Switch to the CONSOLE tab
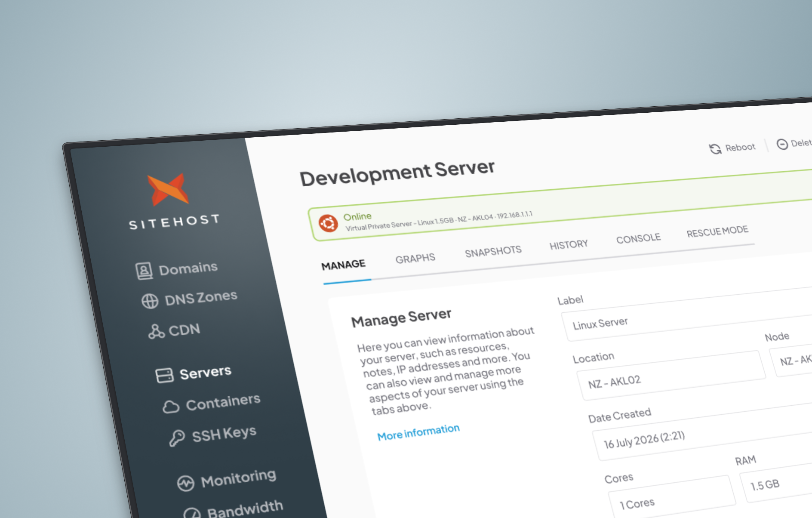The image size is (812, 518). (x=638, y=238)
